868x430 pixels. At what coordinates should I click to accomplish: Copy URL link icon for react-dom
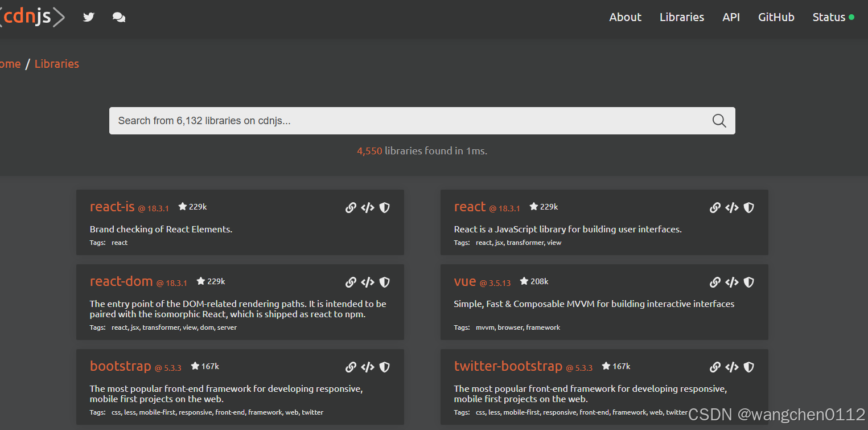click(x=351, y=282)
